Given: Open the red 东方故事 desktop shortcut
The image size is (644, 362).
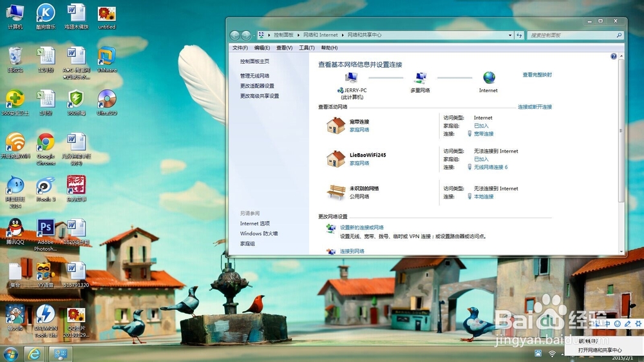Looking at the screenshot, I should pyautogui.click(x=77, y=189).
